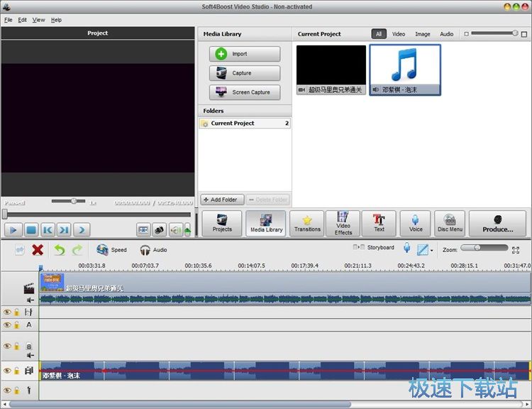Click Add Folder button

[222, 200]
